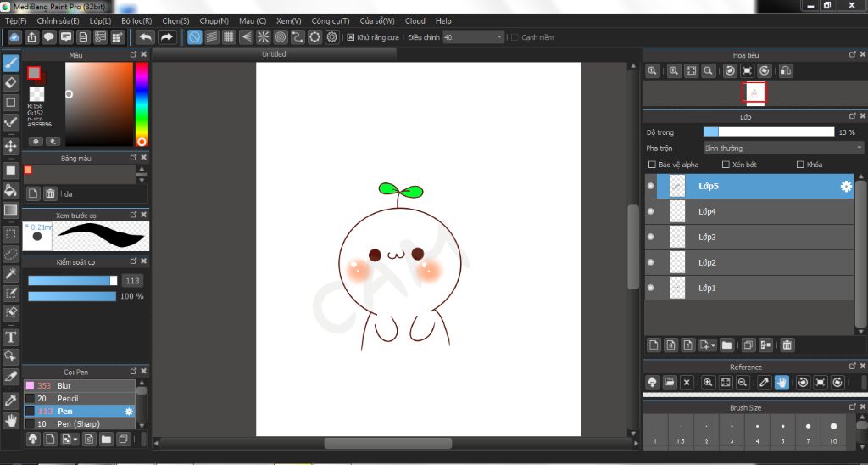Zoom in using Navigator magnifier
Viewport: 868px width, 465px height.
click(674, 71)
